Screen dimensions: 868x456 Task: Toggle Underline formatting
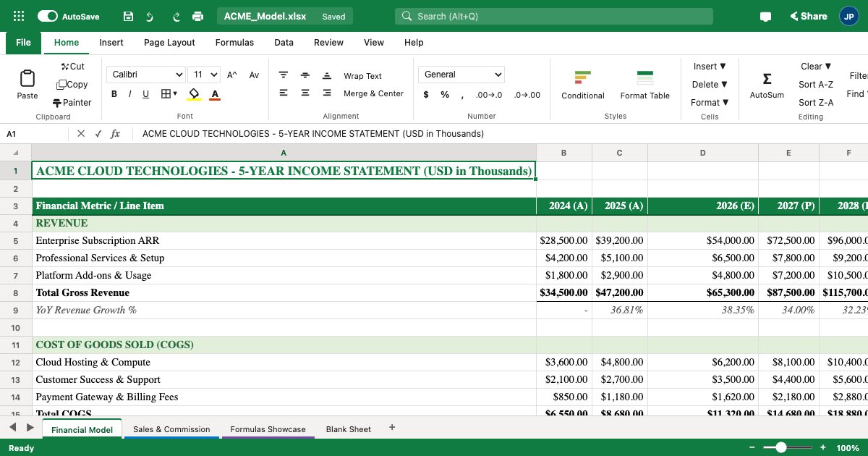145,94
